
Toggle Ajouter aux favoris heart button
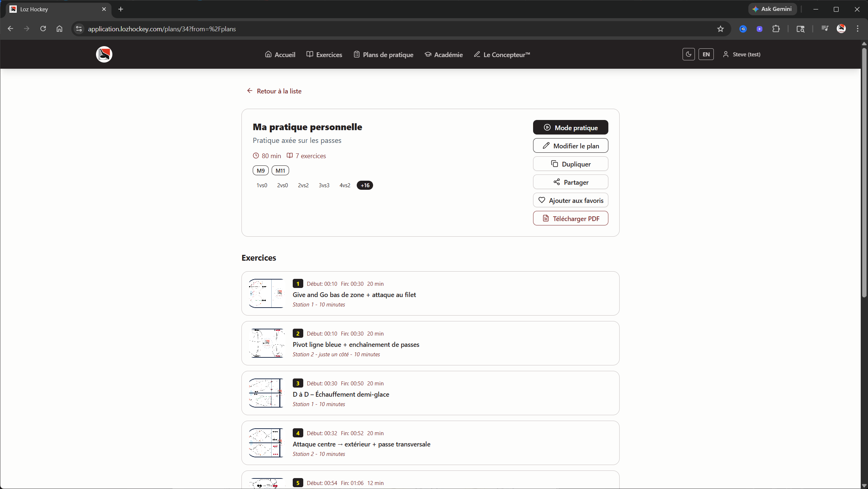[570, 200]
